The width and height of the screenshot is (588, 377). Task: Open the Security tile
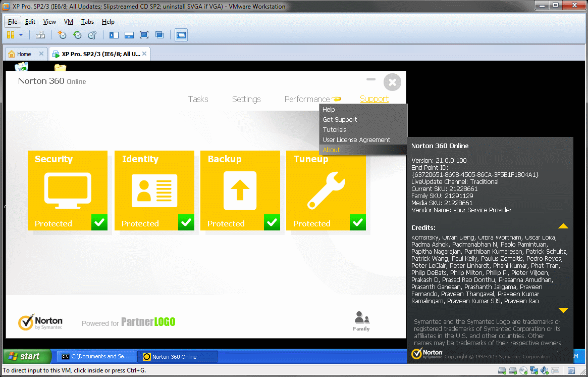point(67,190)
